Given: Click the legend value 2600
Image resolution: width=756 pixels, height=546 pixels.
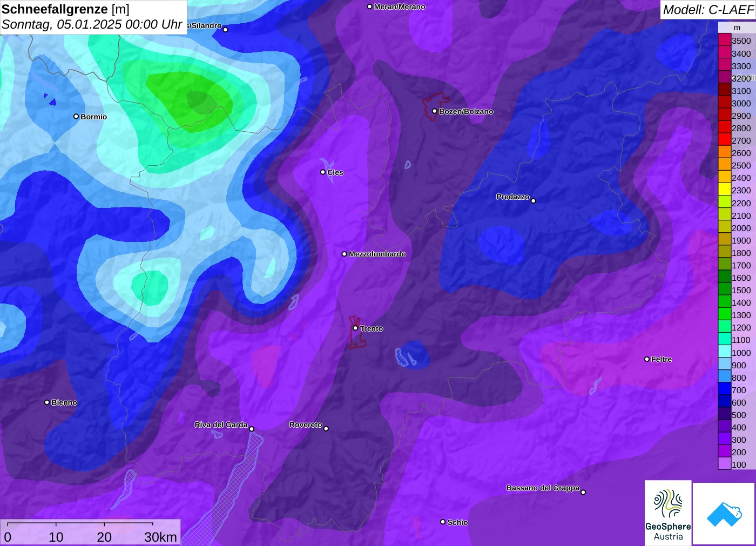Looking at the screenshot, I should 741,153.
